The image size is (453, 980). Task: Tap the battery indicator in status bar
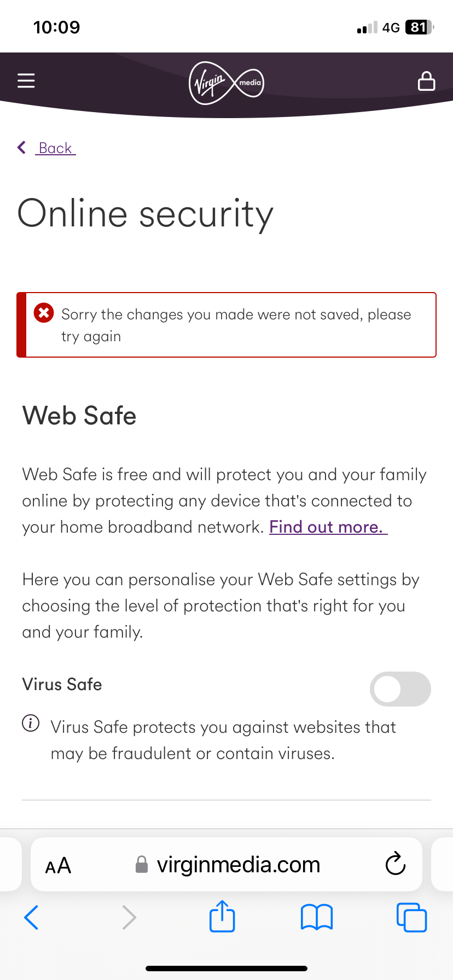pos(420,27)
